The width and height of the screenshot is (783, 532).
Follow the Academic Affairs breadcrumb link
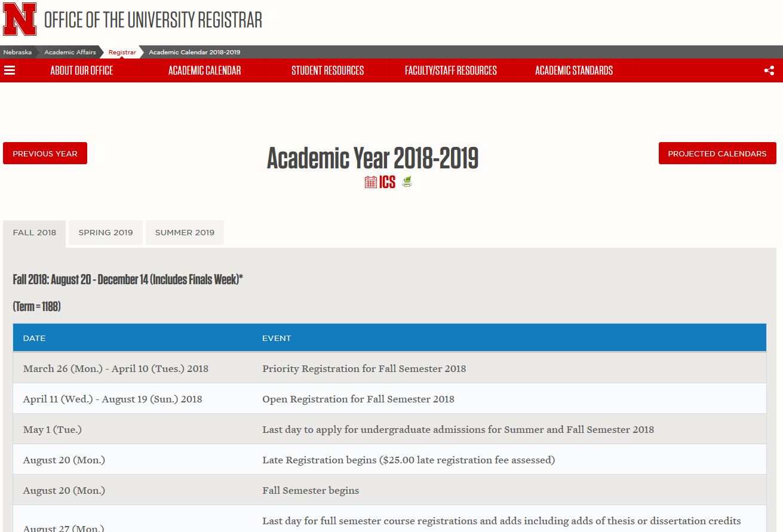[70, 53]
